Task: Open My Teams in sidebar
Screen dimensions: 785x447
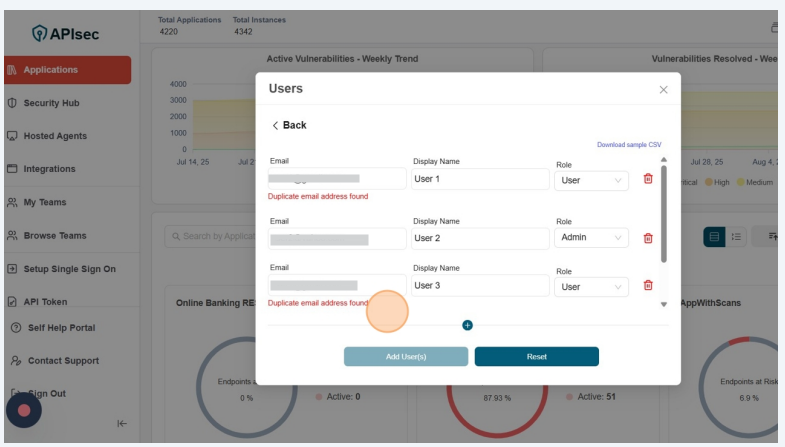Action: (45, 202)
